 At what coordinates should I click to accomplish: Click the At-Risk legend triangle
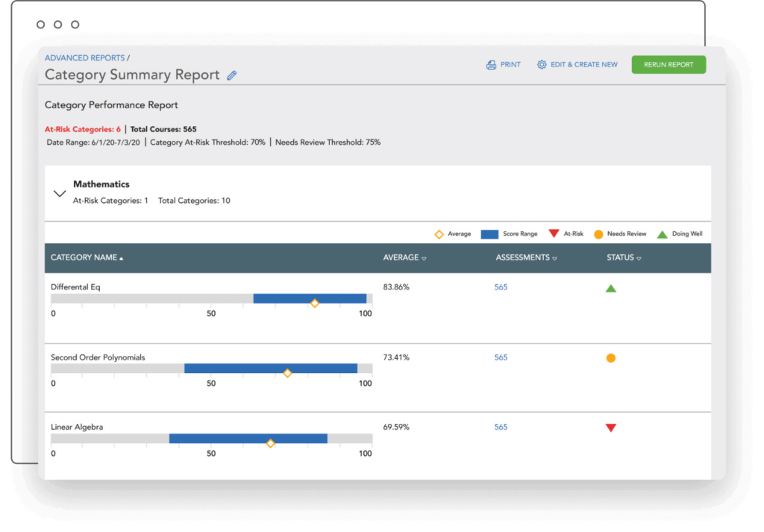pyautogui.click(x=554, y=234)
